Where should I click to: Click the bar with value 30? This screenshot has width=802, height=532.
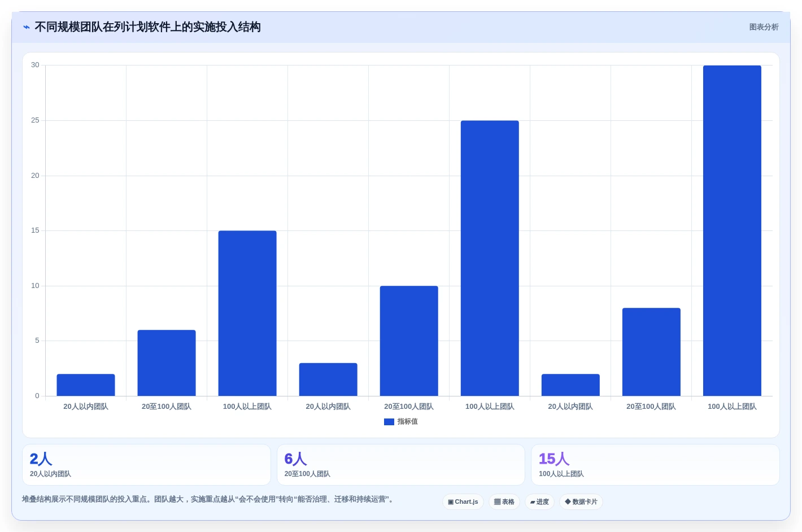(732, 230)
